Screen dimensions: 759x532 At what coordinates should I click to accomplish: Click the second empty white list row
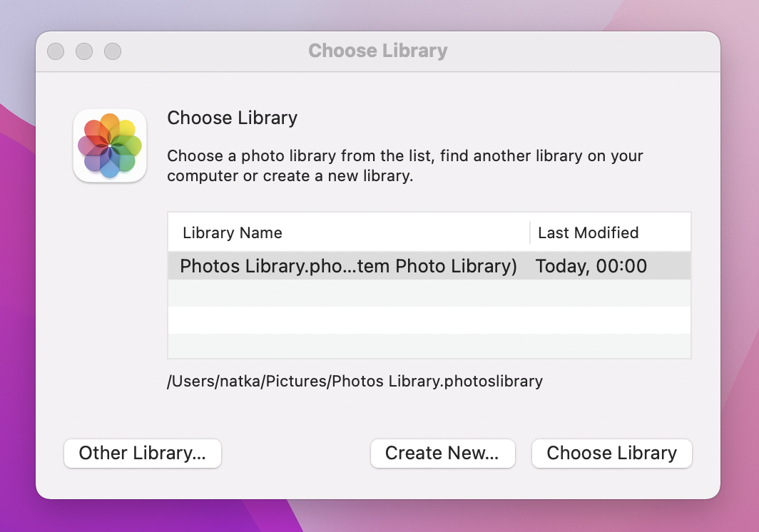[429, 320]
